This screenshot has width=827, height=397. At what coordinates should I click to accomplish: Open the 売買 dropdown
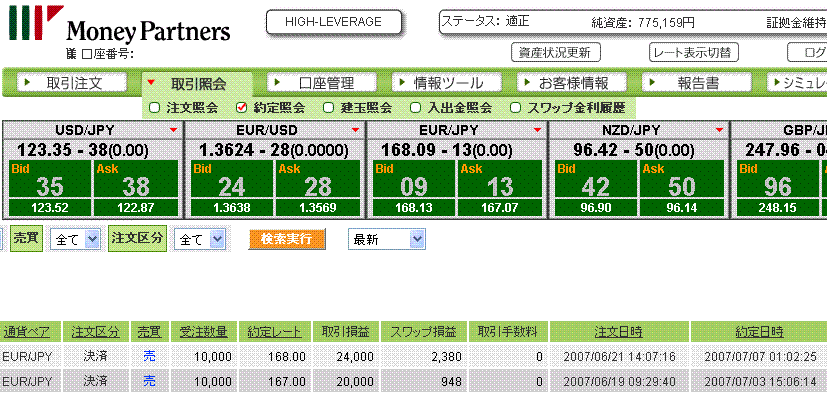[x=75, y=240]
